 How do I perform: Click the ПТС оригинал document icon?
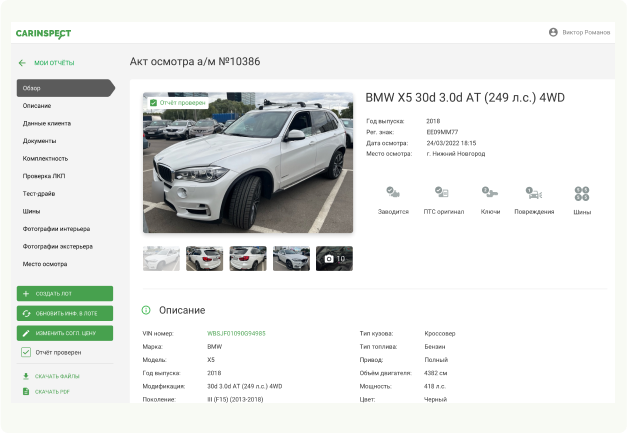[441, 192]
